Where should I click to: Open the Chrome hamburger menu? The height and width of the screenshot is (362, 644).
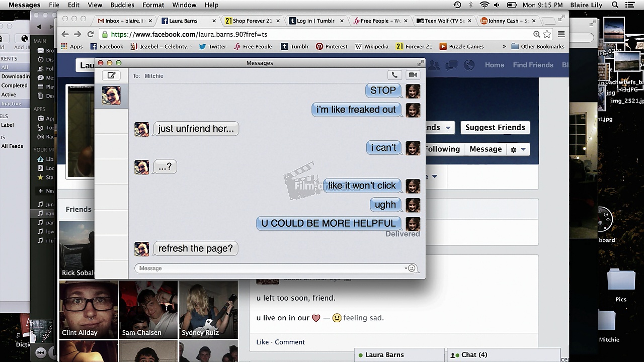pyautogui.click(x=561, y=34)
